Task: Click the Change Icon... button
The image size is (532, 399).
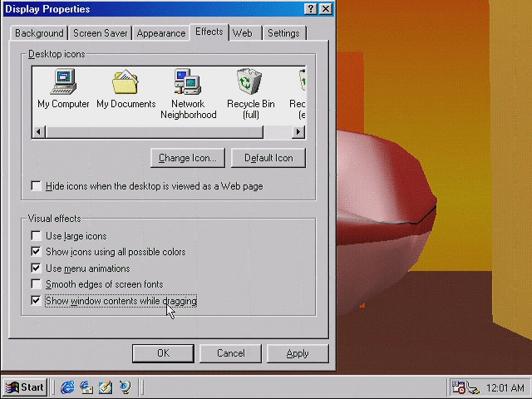Action: 188,158
